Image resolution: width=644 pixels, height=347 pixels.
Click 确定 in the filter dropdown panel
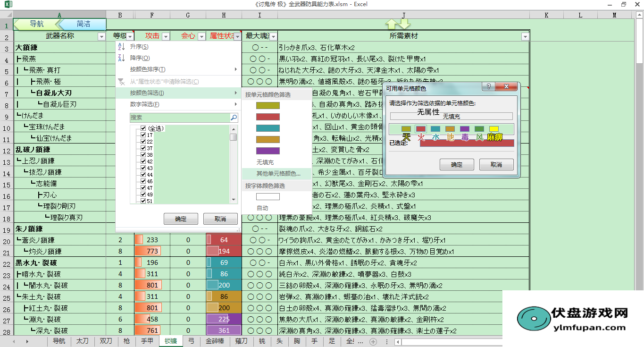coord(181,219)
